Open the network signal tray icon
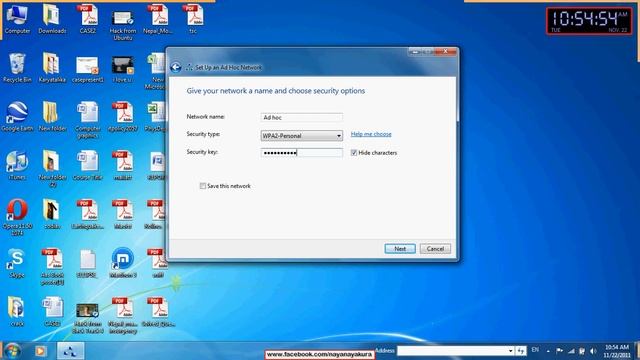This screenshot has width=640, height=360. tap(571, 351)
